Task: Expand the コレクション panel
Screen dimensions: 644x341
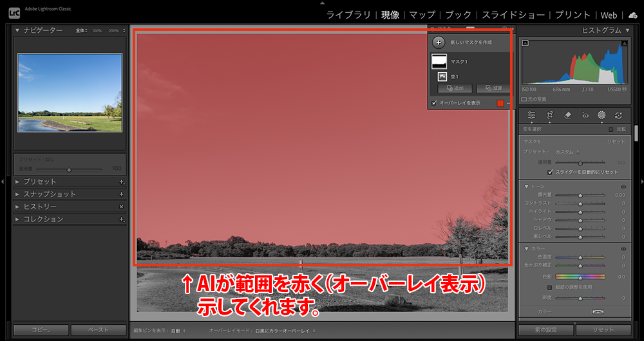Action: pyautogui.click(x=17, y=219)
